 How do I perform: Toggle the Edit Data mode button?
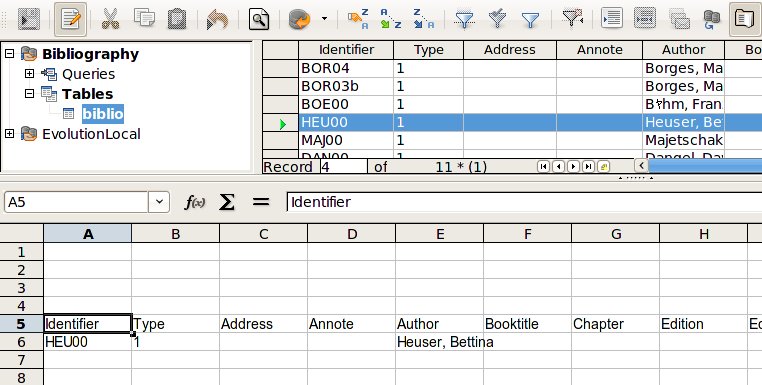(70, 19)
